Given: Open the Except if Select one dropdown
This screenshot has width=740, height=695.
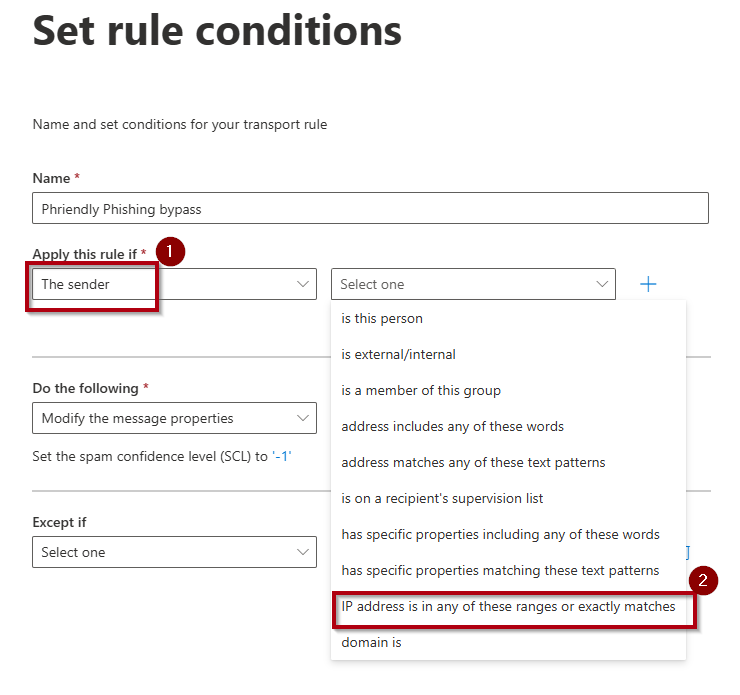Looking at the screenshot, I should (174, 552).
